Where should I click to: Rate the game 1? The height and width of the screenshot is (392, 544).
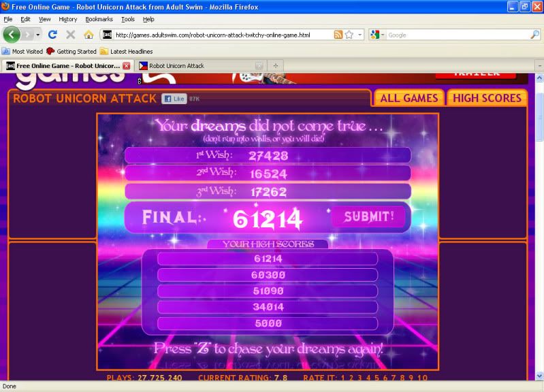(x=342, y=378)
